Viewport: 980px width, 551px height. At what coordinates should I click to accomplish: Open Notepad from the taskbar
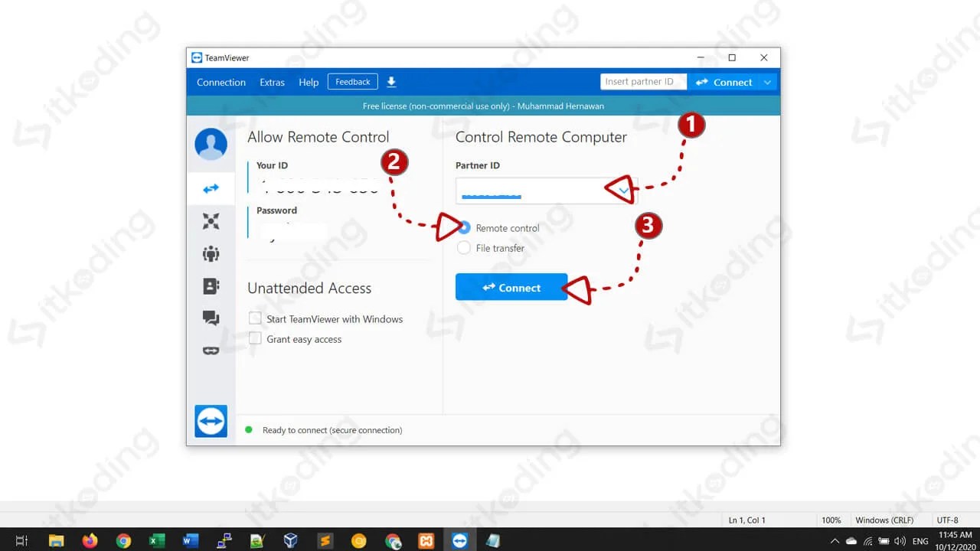point(493,540)
